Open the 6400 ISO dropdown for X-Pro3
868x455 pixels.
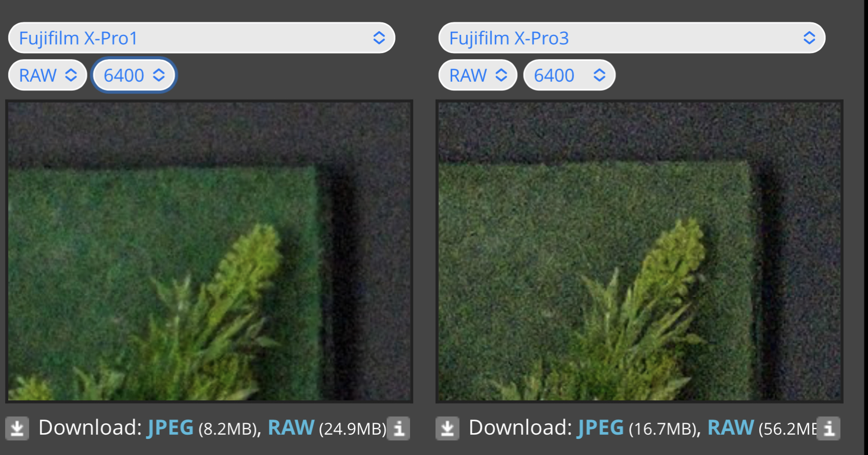pos(569,75)
